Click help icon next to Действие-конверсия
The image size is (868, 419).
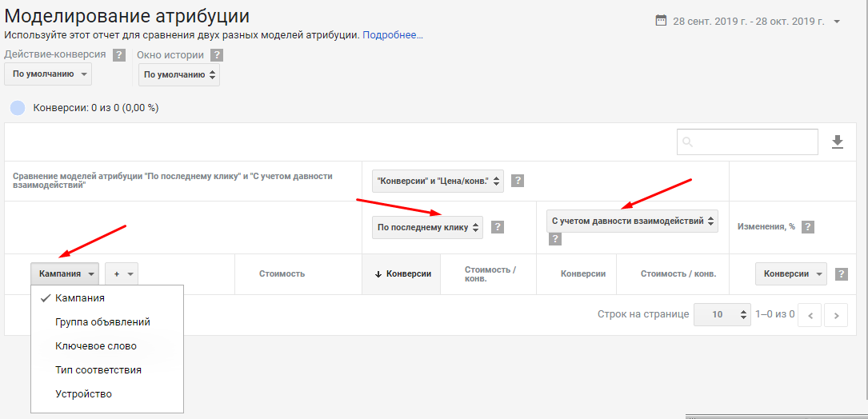(119, 55)
